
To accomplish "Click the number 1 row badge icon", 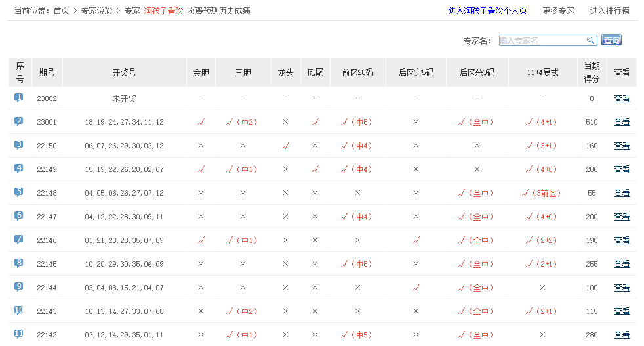I will (19, 98).
